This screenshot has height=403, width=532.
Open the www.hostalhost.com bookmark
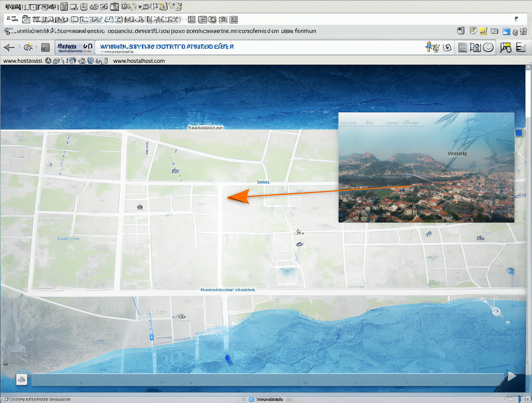tap(139, 61)
